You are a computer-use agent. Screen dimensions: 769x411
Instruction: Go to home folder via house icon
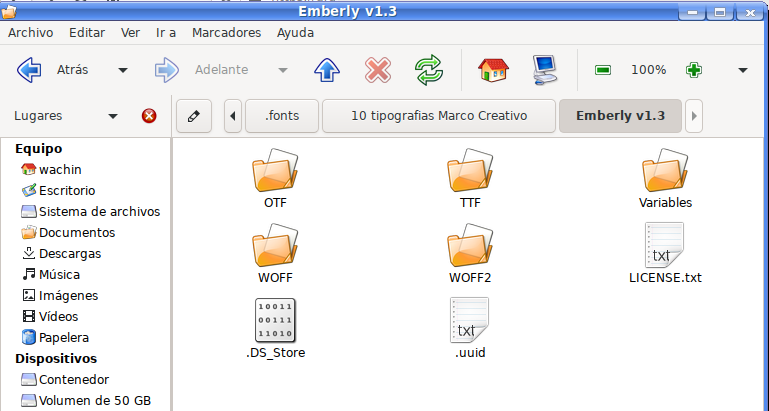[x=493, y=70]
